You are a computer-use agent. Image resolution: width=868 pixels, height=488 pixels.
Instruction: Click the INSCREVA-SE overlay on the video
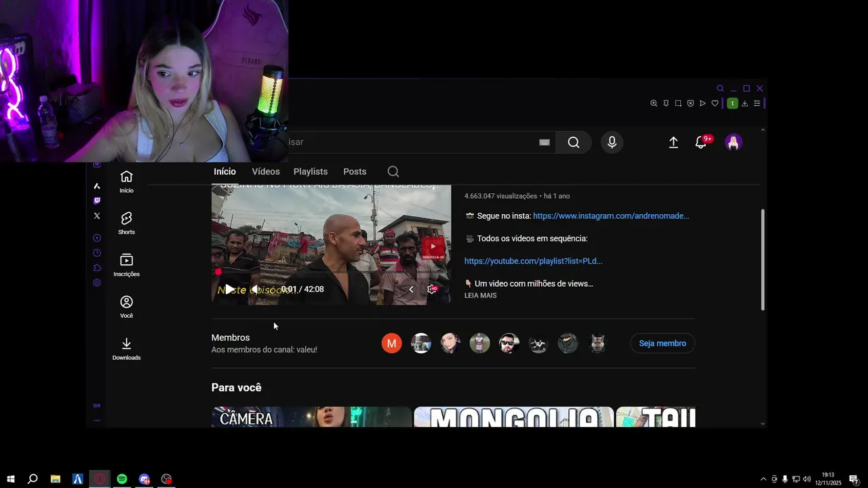(433, 249)
